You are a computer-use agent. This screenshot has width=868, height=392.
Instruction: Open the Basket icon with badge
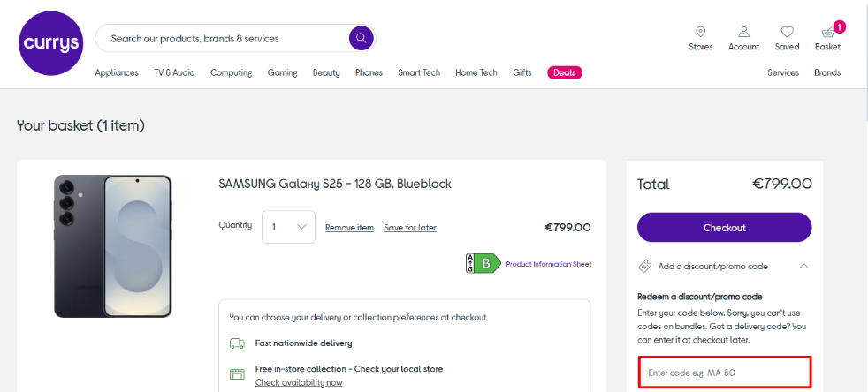pyautogui.click(x=830, y=30)
